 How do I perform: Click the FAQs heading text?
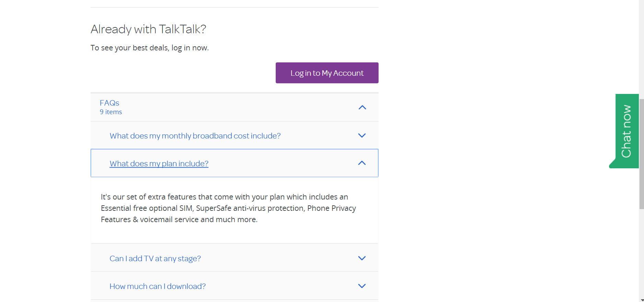(109, 103)
